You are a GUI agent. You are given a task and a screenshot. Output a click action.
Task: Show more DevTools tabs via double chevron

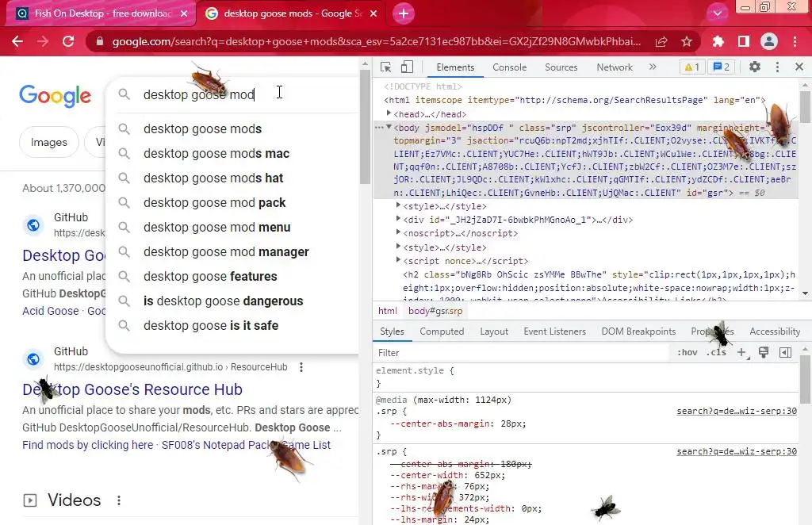653,67
